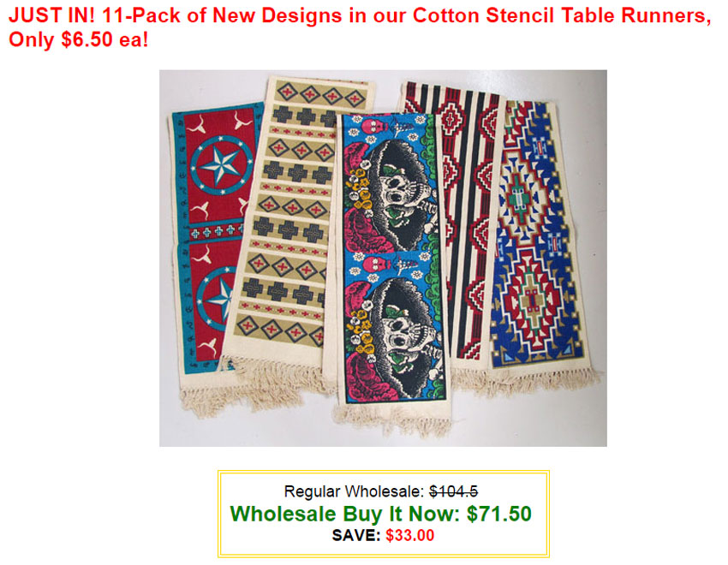Click the SAVE $33.00 amount
The image size is (728, 565).
coord(410,535)
